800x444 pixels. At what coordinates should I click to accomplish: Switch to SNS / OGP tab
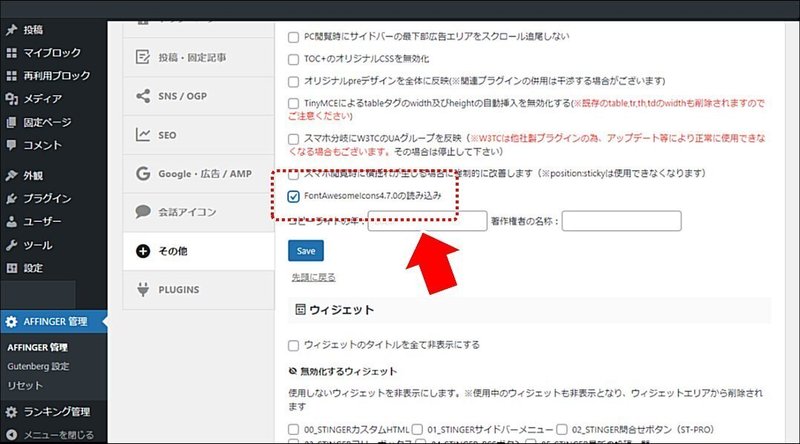click(198, 96)
